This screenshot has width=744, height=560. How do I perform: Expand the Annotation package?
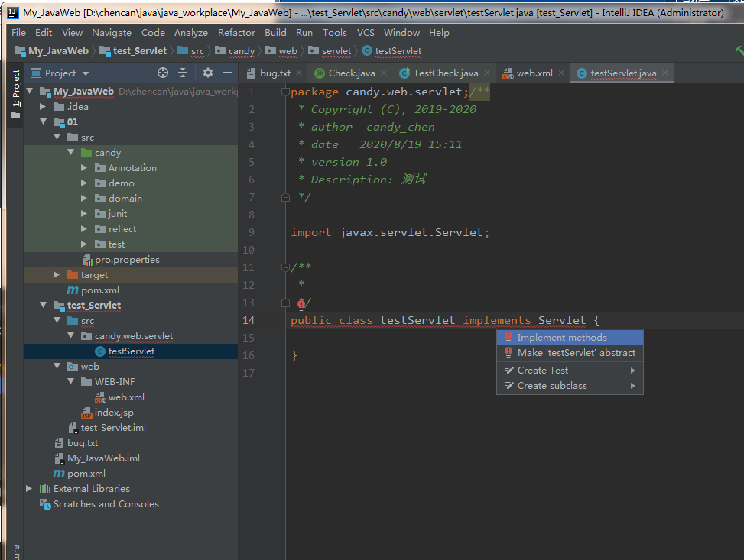[x=84, y=167]
